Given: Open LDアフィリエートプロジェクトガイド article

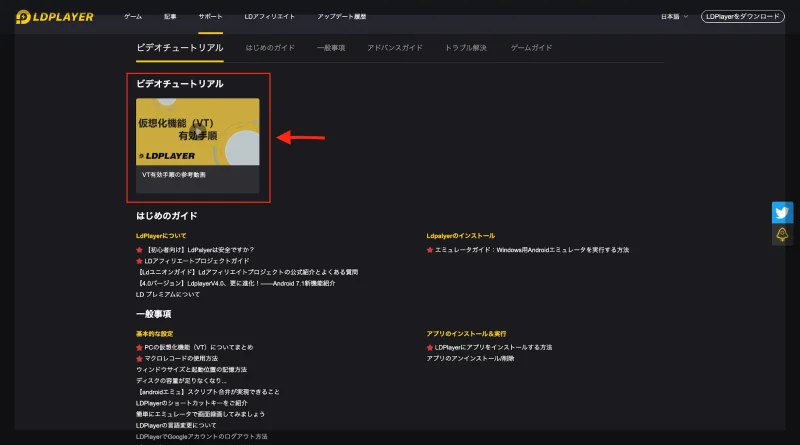Looking at the screenshot, I should pos(196,261).
